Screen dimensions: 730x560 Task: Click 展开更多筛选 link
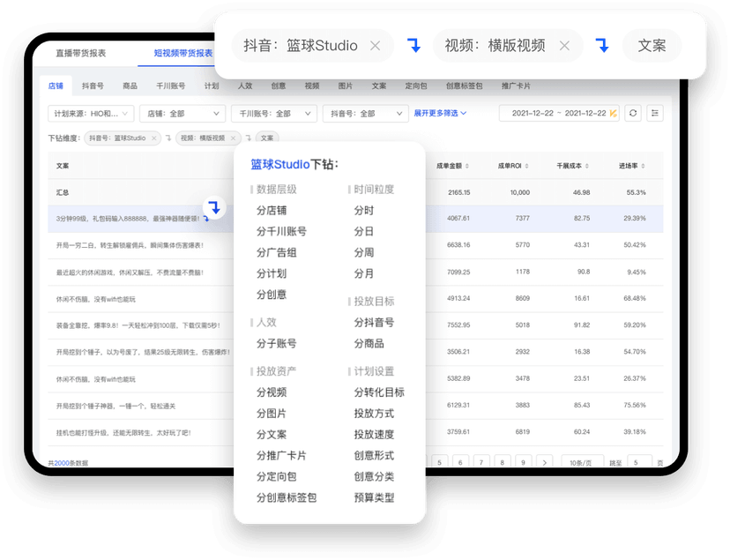pos(440,113)
